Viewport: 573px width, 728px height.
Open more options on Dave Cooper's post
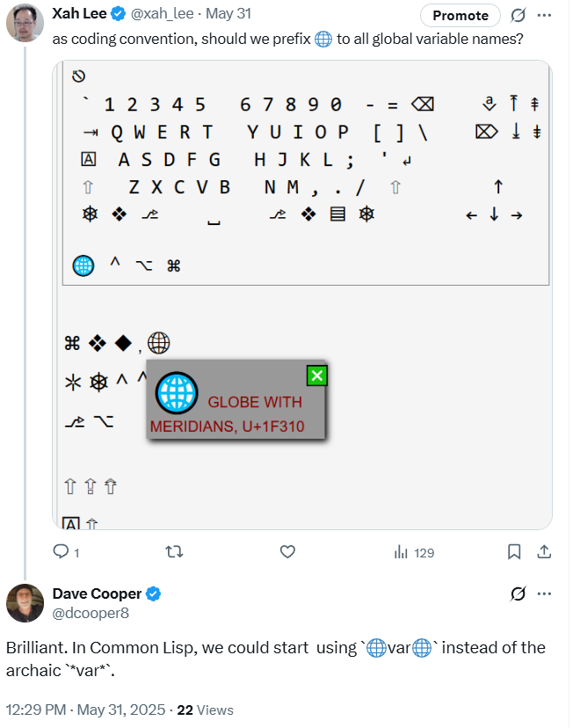545,594
